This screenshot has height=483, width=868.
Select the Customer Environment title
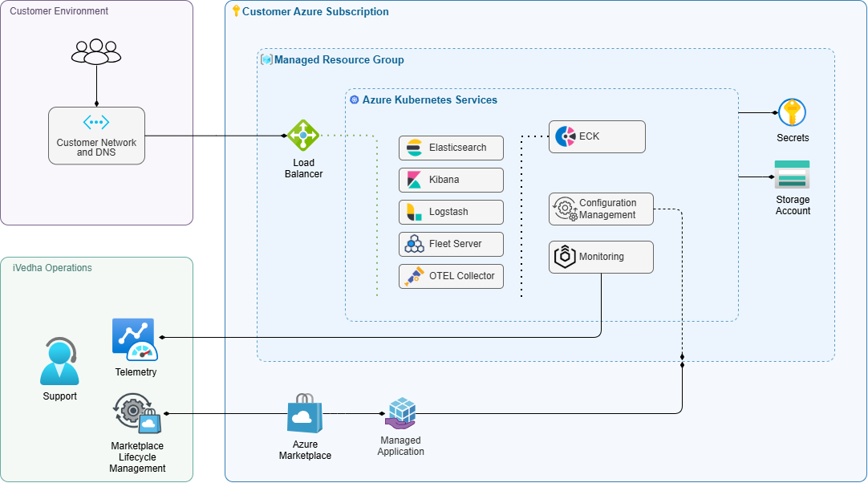[59, 11]
